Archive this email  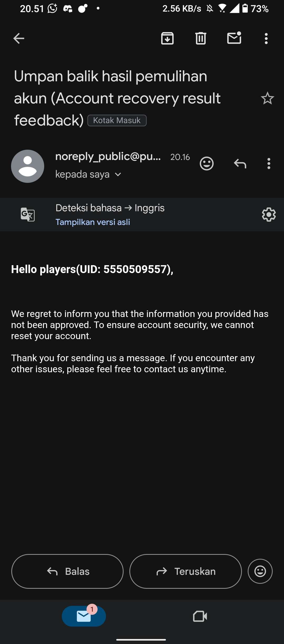tap(167, 38)
